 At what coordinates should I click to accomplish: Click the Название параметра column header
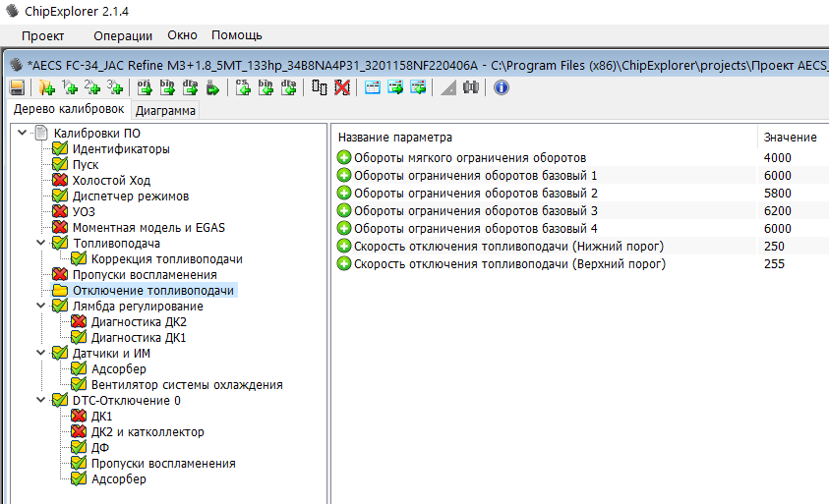(393, 138)
